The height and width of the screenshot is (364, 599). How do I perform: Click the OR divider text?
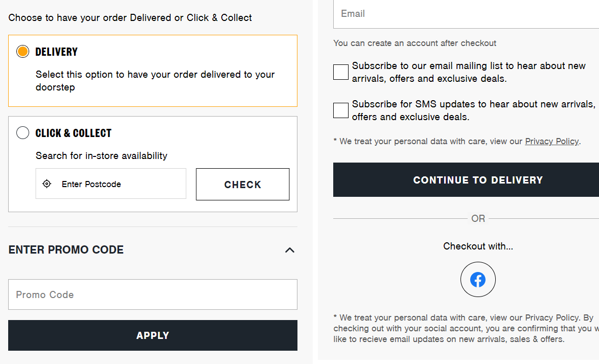click(x=478, y=218)
